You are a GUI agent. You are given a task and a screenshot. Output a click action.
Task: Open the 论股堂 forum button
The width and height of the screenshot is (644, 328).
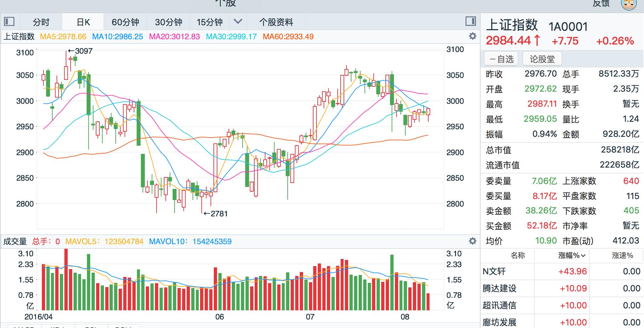[542, 59]
